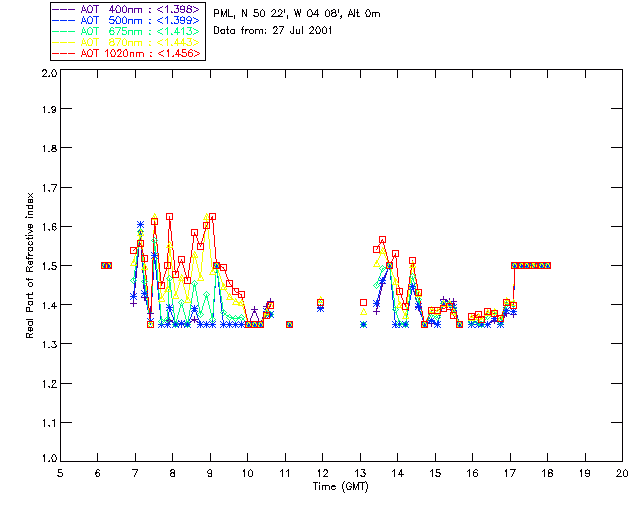The image size is (640, 512).
Task: Click the y-axis tick label 1.2
Action: pyautogui.click(x=49, y=384)
